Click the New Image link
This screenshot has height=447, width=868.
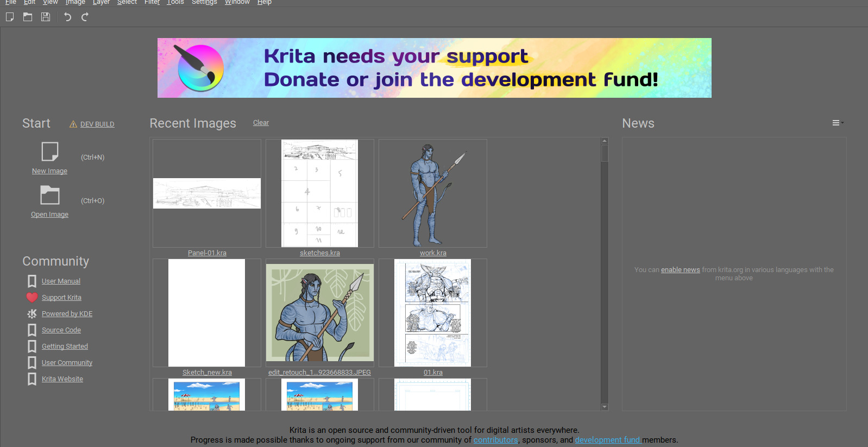[49, 171]
